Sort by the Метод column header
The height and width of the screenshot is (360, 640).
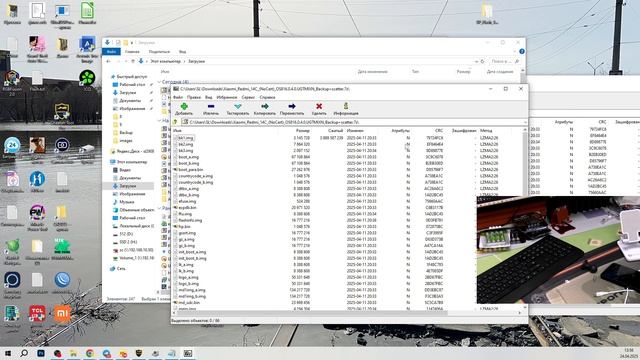point(486,131)
